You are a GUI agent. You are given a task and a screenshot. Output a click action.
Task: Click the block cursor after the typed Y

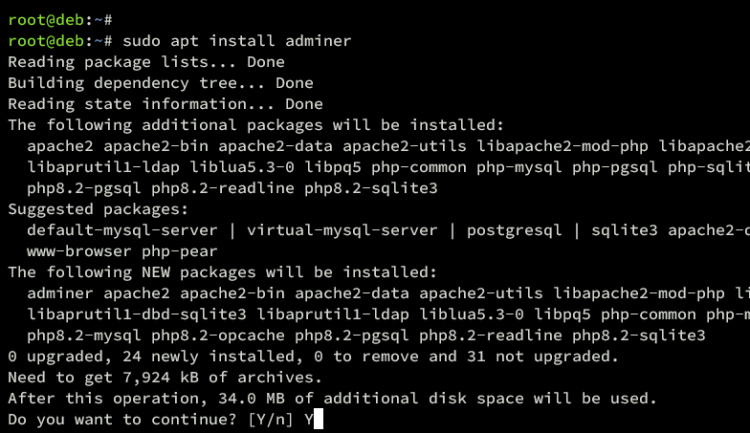click(x=318, y=420)
